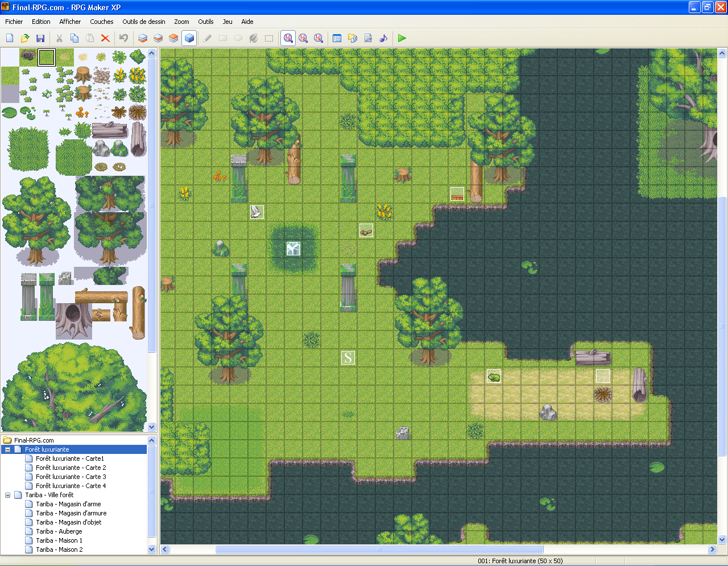Image resolution: width=728 pixels, height=566 pixels.
Task: Click the map's horizontal scrollbar thumb
Action: pyautogui.click(x=379, y=550)
